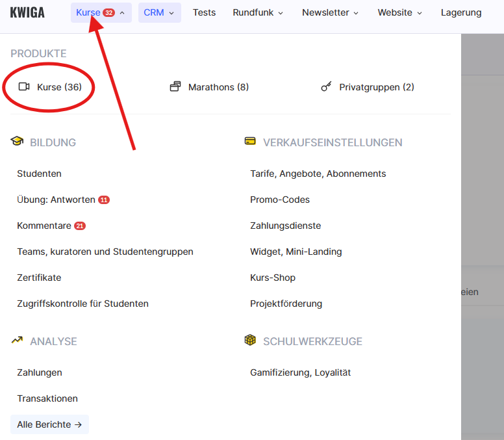Viewport: 504px width, 440px height.
Task: Click the graduation cap Bildung icon
Action: (17, 142)
